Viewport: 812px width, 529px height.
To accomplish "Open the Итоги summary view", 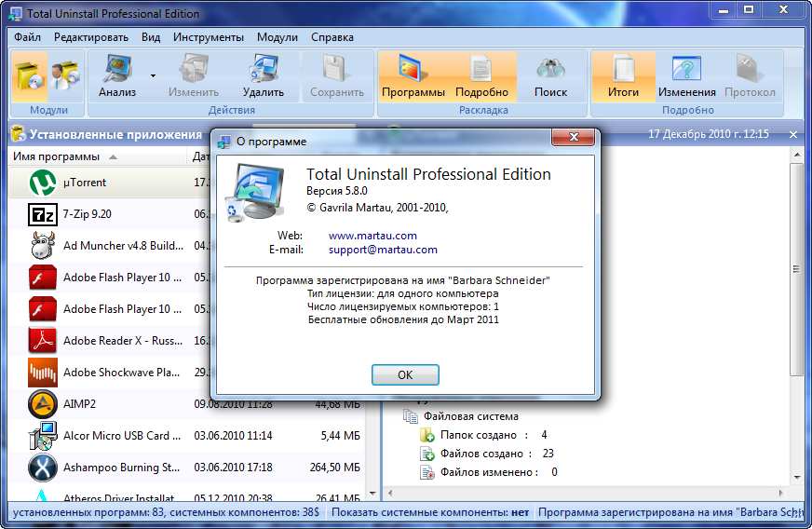I will (623, 75).
